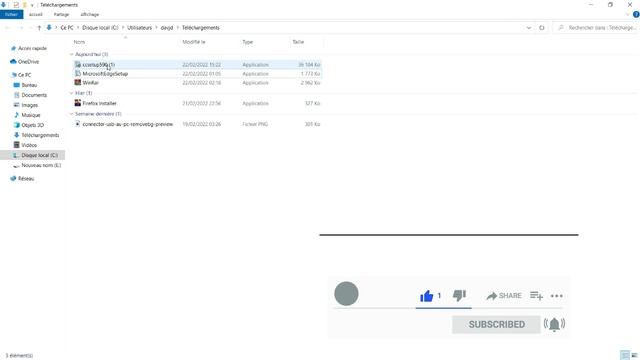Expand the chevron after Utilisateurs in breadcrumb

pyautogui.click(x=156, y=28)
